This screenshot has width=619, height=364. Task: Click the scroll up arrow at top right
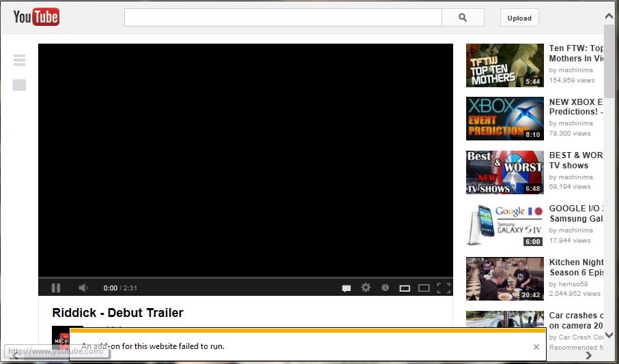(609, 16)
